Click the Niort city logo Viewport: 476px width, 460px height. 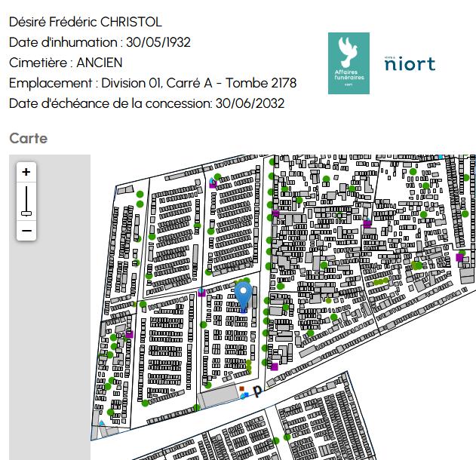point(410,63)
